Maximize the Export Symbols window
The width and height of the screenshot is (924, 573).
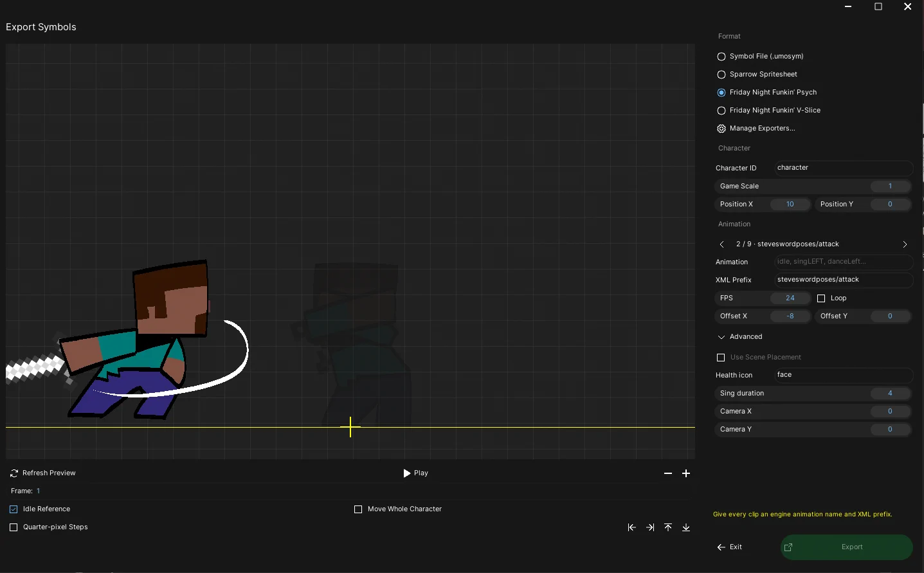click(x=878, y=6)
